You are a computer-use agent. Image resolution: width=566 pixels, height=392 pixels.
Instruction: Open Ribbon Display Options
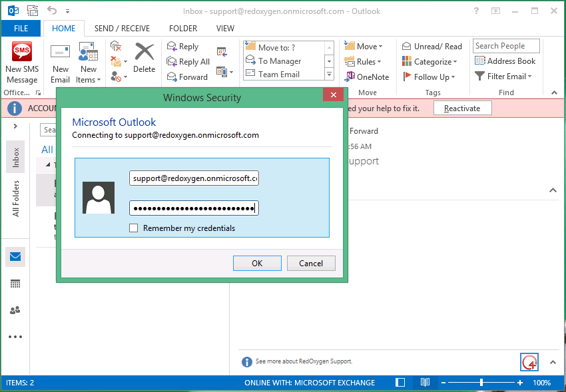click(496, 11)
